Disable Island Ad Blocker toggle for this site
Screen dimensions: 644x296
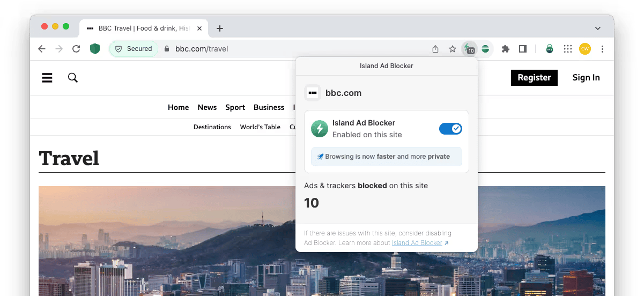pos(450,129)
